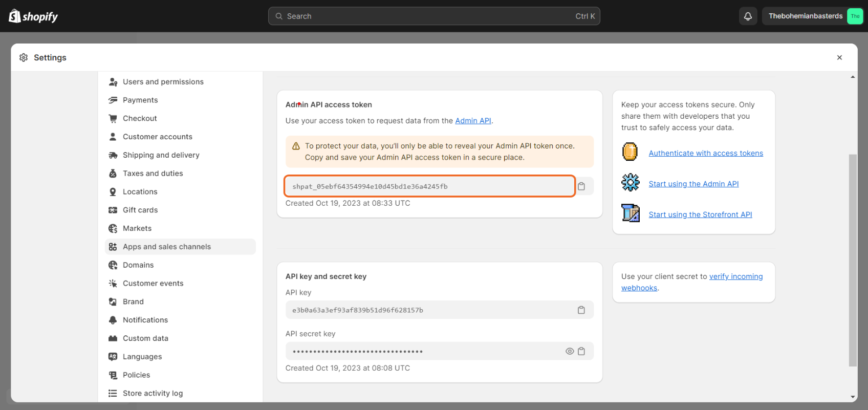This screenshot has height=410, width=868.
Task: Select Apps and sales channels
Action: pos(180,247)
